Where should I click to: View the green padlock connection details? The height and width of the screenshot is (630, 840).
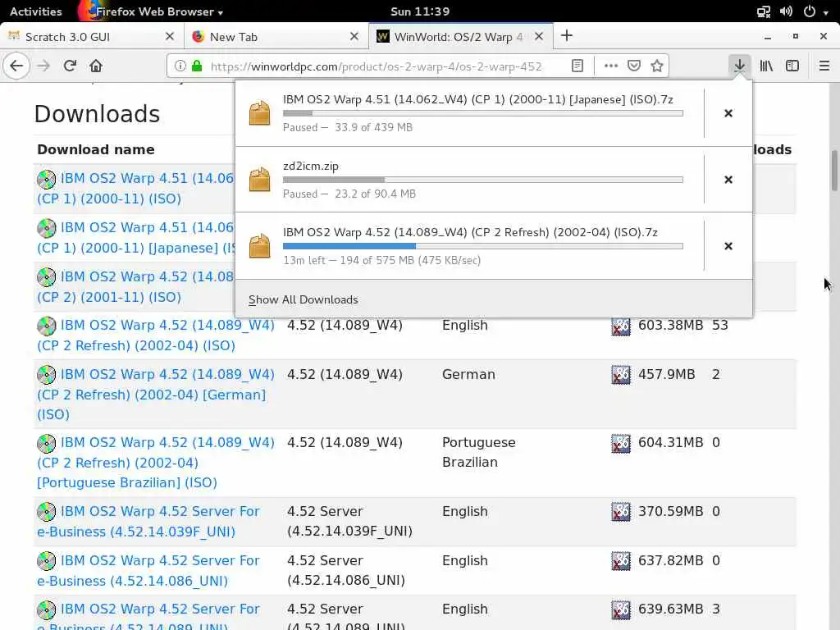[197, 66]
